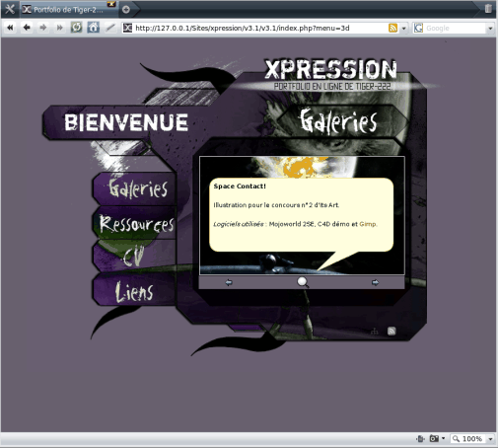This screenshot has width=498, height=448.
Task: Open a new tab with plus button
Action: click(x=126, y=10)
